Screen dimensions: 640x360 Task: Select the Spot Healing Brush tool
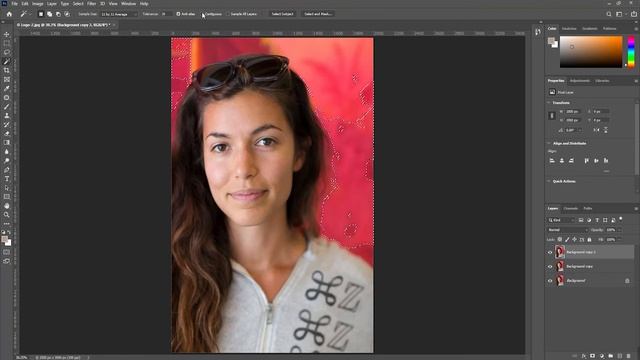tap(7, 98)
